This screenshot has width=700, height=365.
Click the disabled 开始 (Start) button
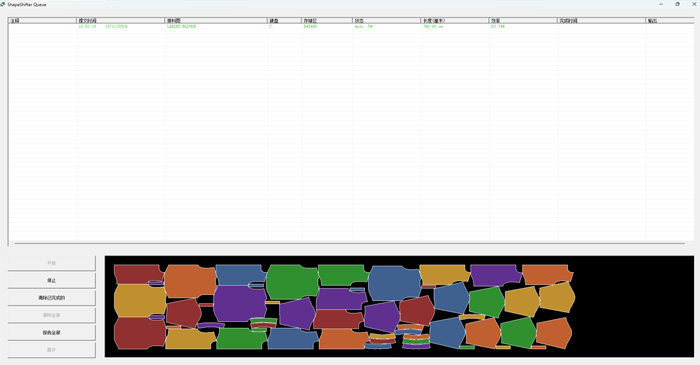click(x=51, y=263)
